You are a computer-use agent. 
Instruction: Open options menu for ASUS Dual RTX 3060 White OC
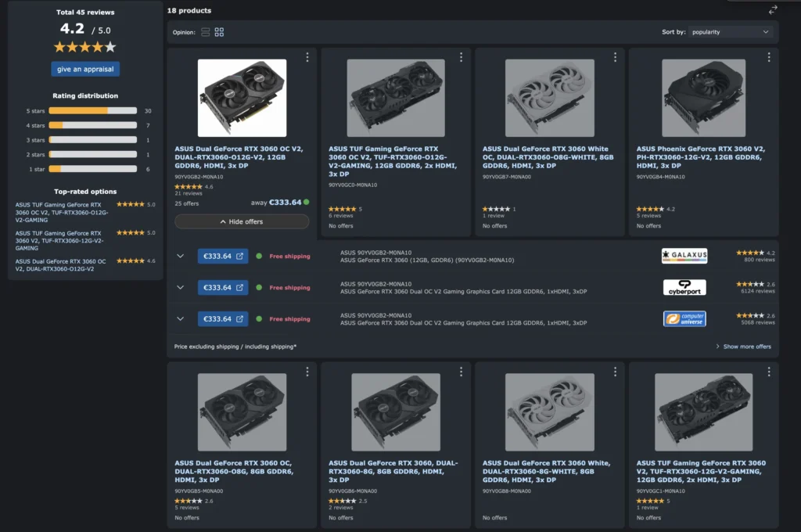(x=615, y=57)
